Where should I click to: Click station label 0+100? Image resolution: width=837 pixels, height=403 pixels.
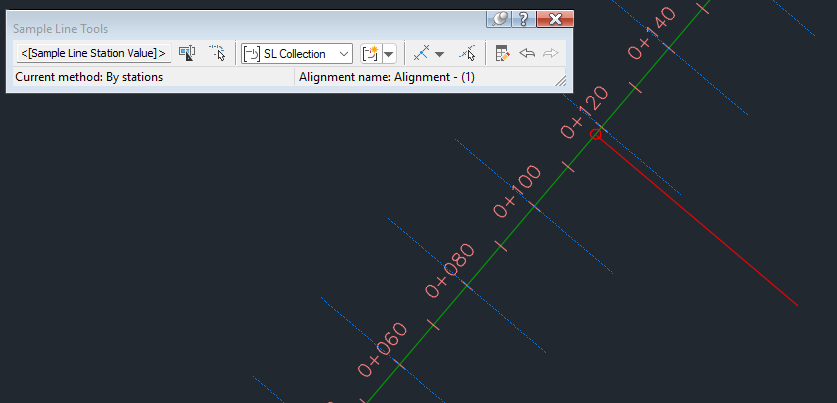pyautogui.click(x=517, y=191)
